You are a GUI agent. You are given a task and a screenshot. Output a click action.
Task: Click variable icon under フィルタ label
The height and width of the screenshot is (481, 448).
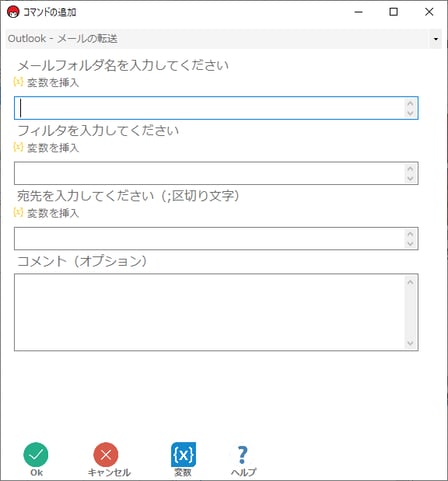(x=18, y=147)
